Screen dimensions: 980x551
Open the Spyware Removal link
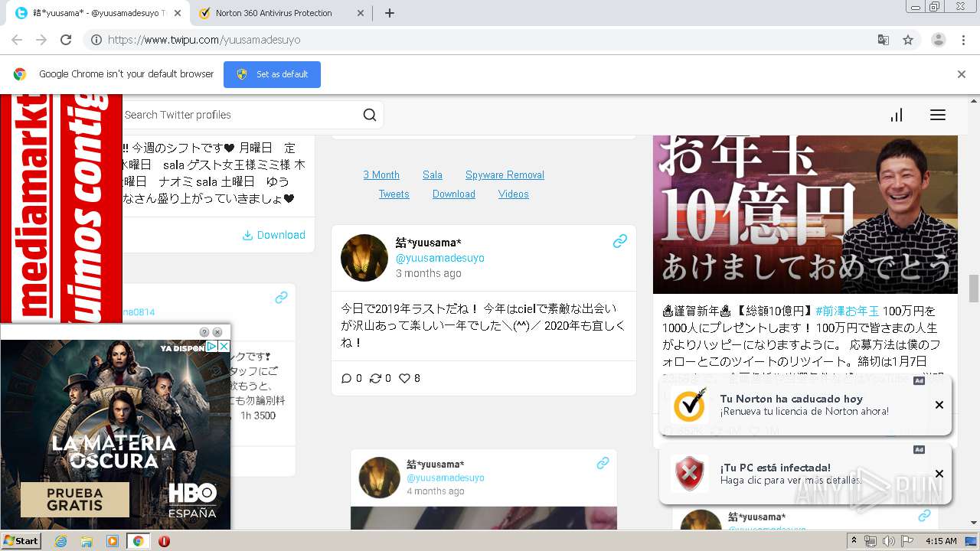[x=505, y=174]
